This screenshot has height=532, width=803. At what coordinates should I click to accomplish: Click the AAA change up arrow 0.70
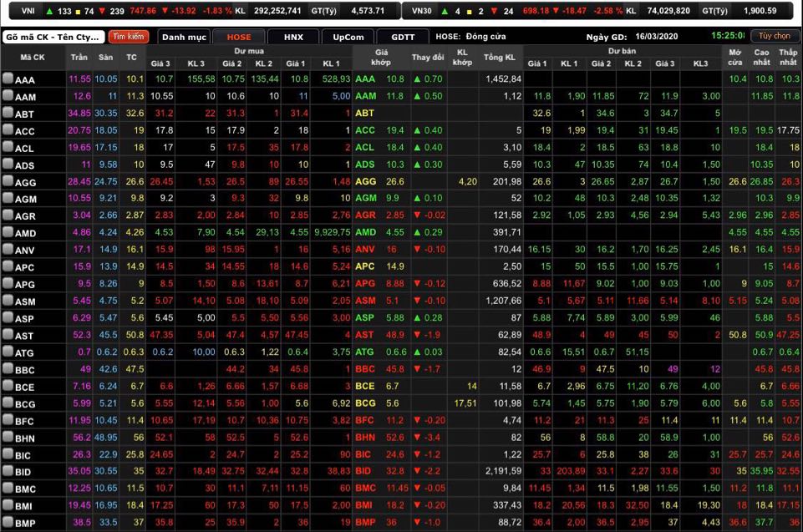click(428, 79)
